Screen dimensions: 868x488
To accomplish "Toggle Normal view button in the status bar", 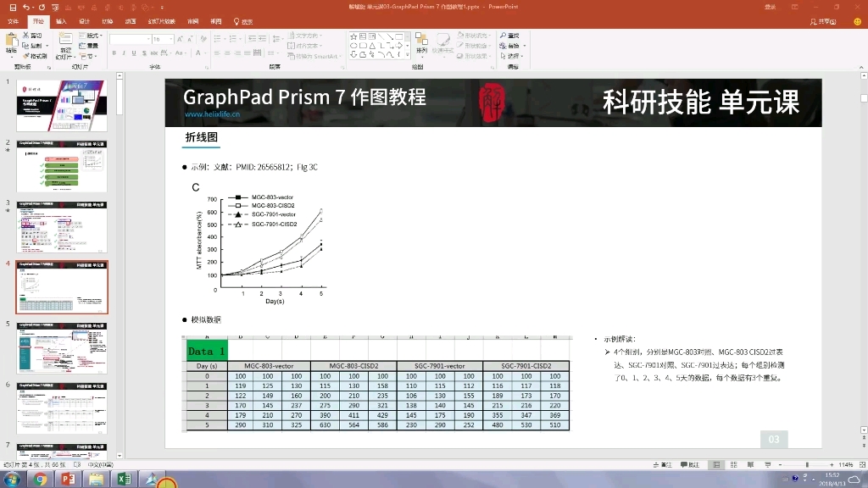I will pos(716,465).
